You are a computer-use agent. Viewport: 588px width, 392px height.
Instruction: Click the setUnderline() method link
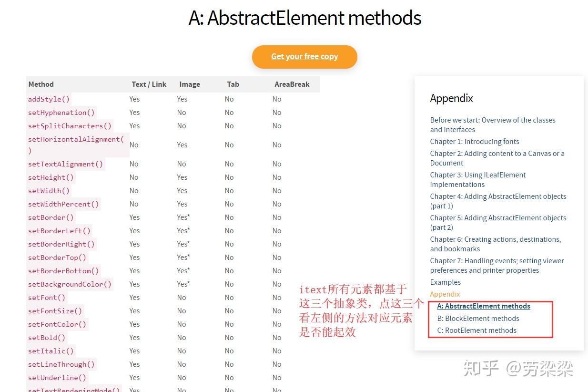pyautogui.click(x=57, y=377)
